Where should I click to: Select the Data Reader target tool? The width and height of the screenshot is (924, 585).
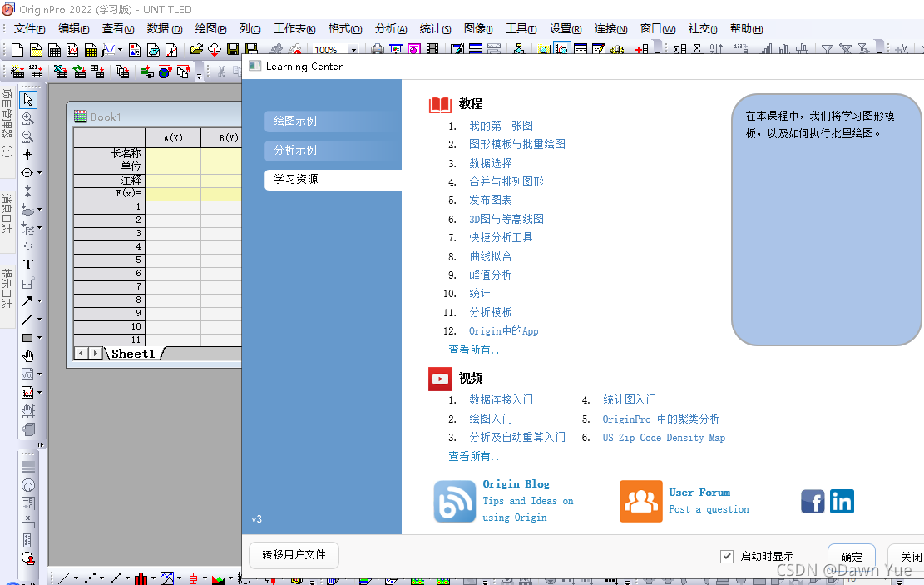(27, 173)
